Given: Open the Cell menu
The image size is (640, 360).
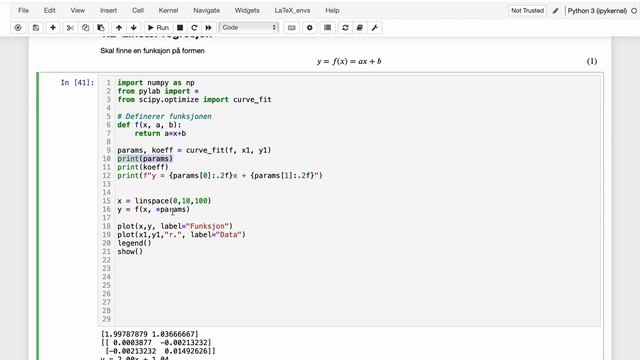Looking at the screenshot, I should [x=138, y=10].
